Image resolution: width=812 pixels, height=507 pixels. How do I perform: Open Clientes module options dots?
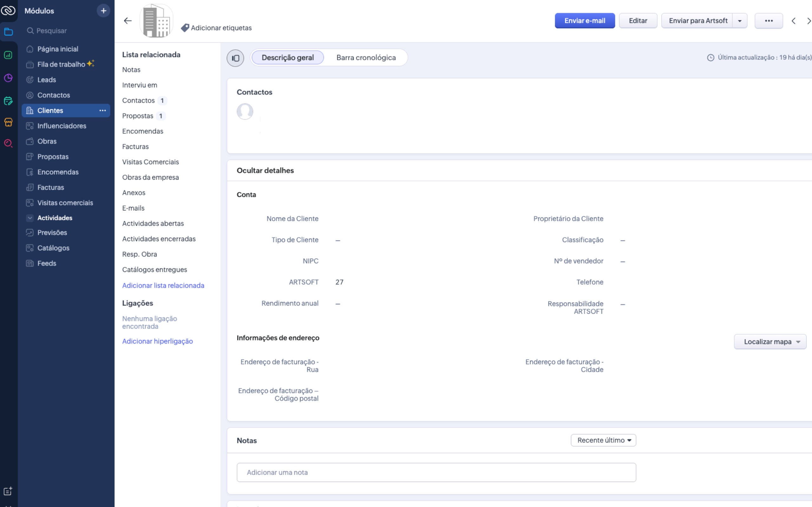pos(102,110)
